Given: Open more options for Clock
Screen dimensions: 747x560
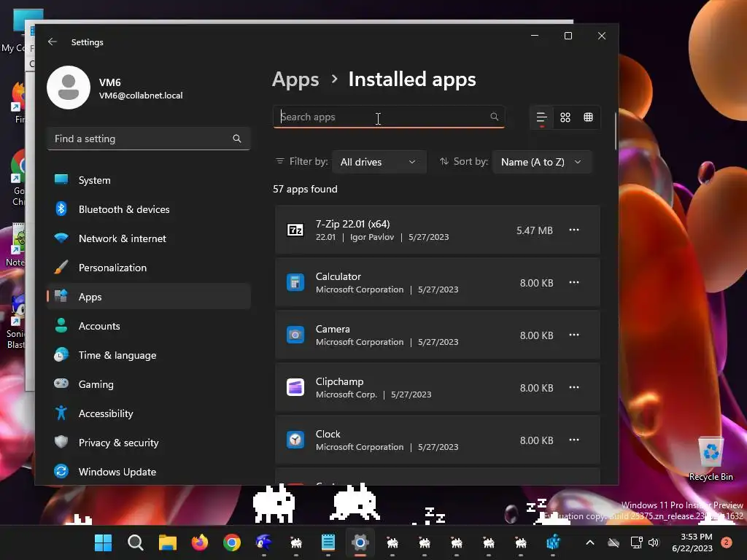Looking at the screenshot, I should pos(574,440).
